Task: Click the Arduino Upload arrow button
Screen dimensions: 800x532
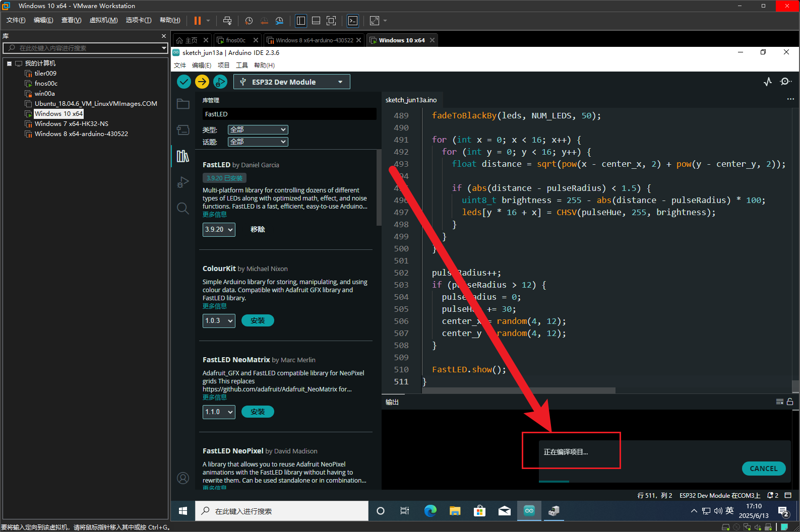Action: click(202, 82)
